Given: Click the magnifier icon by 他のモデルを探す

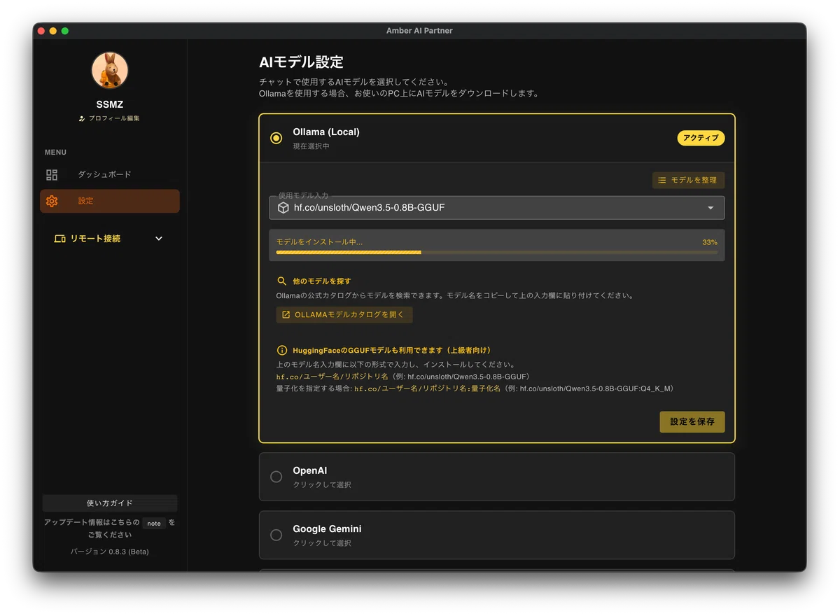Looking at the screenshot, I should pyautogui.click(x=282, y=281).
